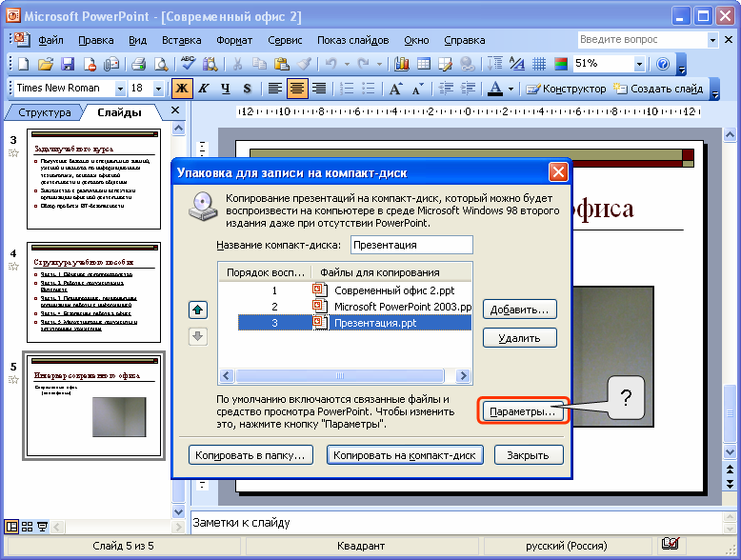Open the zoom 51% dropdown
The width and height of the screenshot is (741, 560).
tap(639, 64)
